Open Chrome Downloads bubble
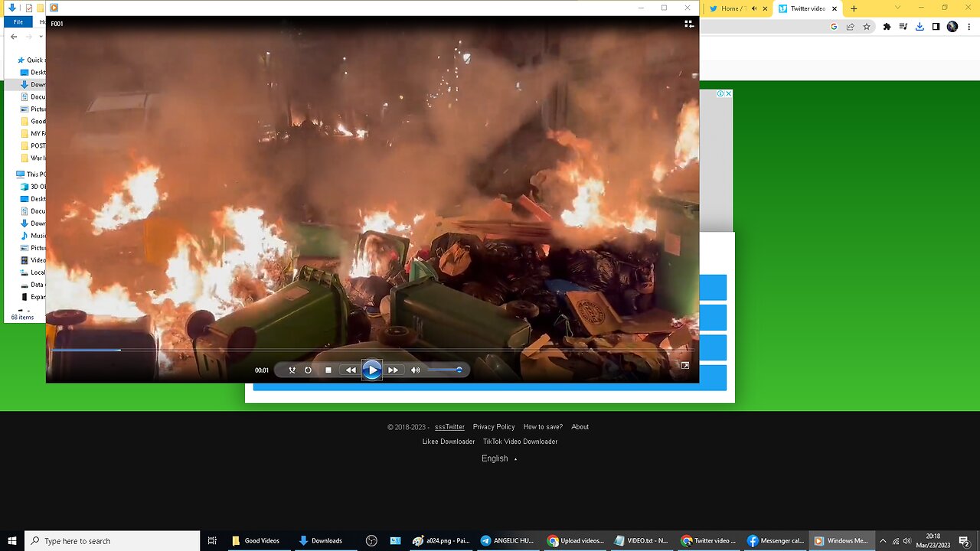 (x=920, y=27)
